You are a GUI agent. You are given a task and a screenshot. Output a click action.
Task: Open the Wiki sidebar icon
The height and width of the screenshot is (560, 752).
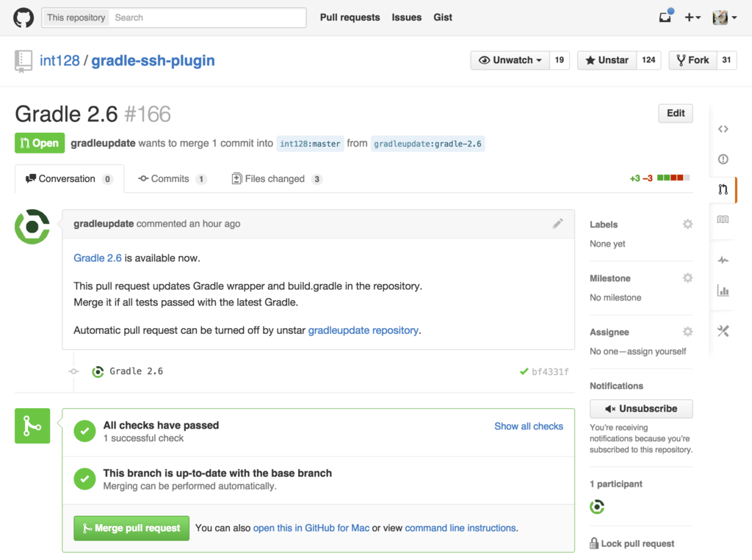click(723, 219)
